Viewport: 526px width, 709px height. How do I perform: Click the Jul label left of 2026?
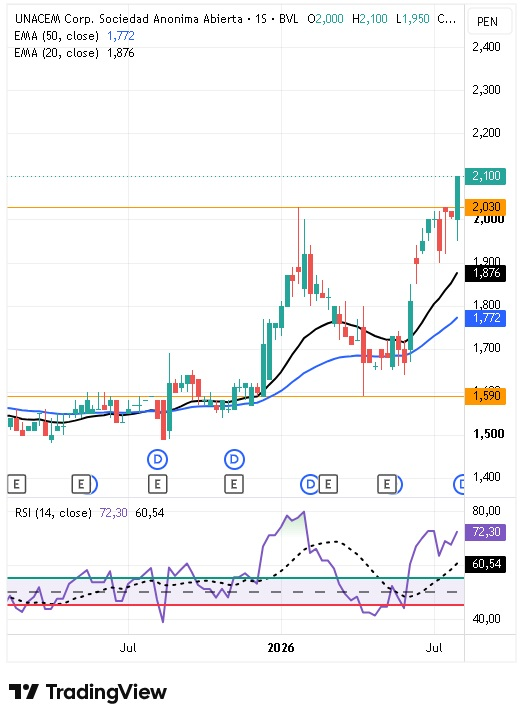click(128, 648)
